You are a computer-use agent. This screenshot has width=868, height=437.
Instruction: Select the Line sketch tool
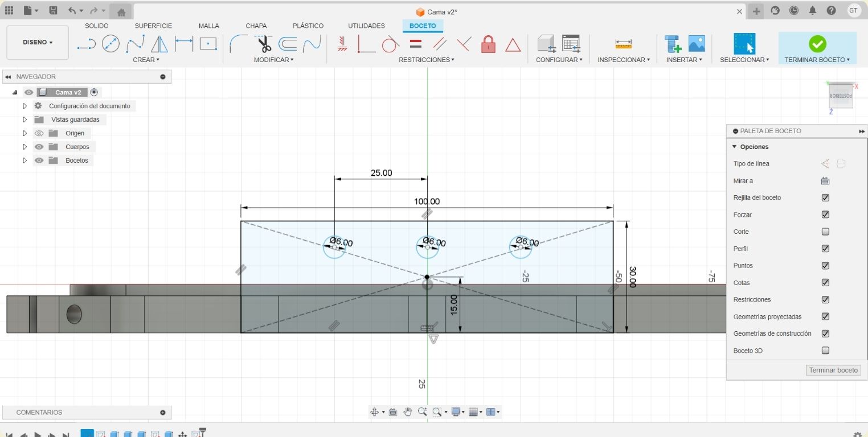(x=87, y=44)
